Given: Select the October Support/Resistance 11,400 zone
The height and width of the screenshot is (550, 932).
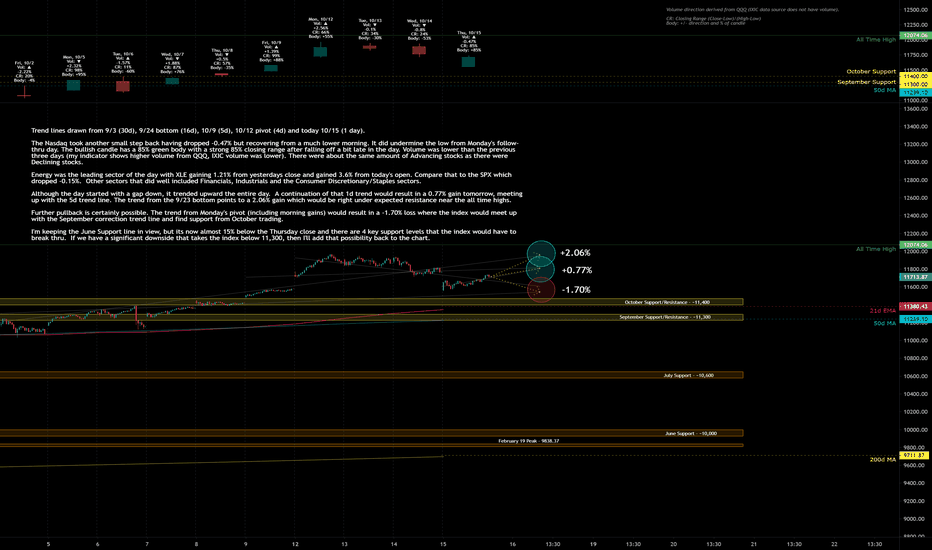Looking at the screenshot, I should (x=371, y=302).
